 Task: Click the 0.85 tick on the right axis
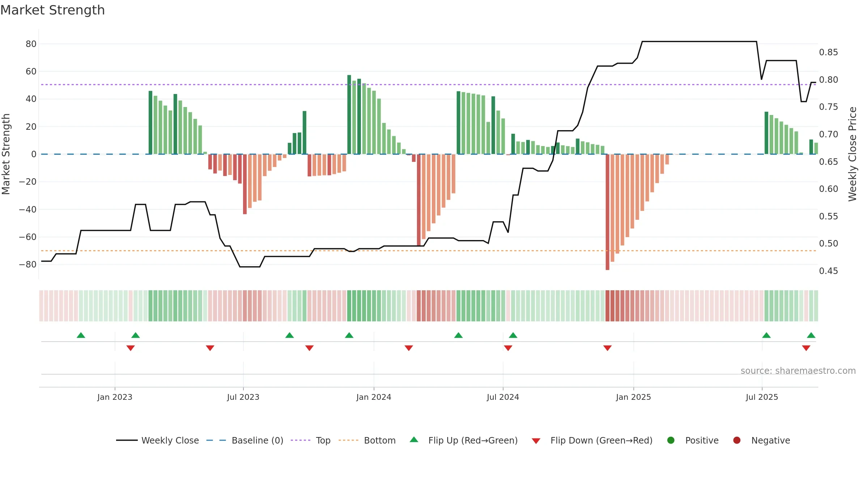pyautogui.click(x=829, y=52)
